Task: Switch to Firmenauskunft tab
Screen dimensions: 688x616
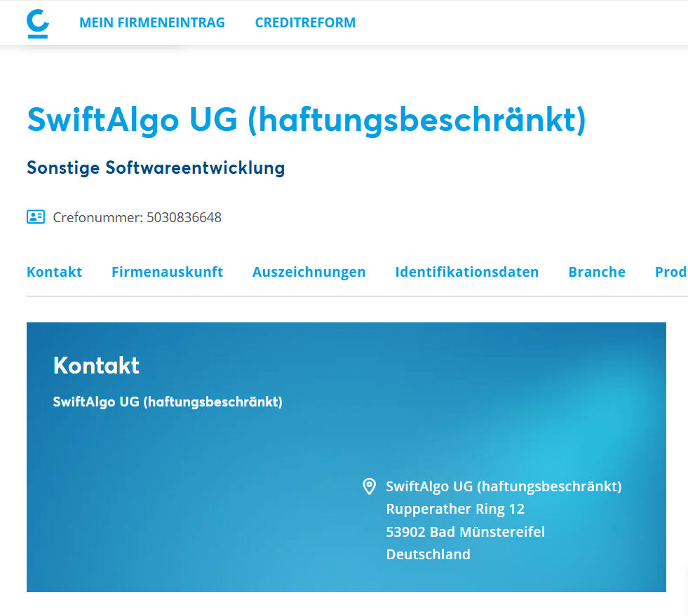Action: click(167, 272)
